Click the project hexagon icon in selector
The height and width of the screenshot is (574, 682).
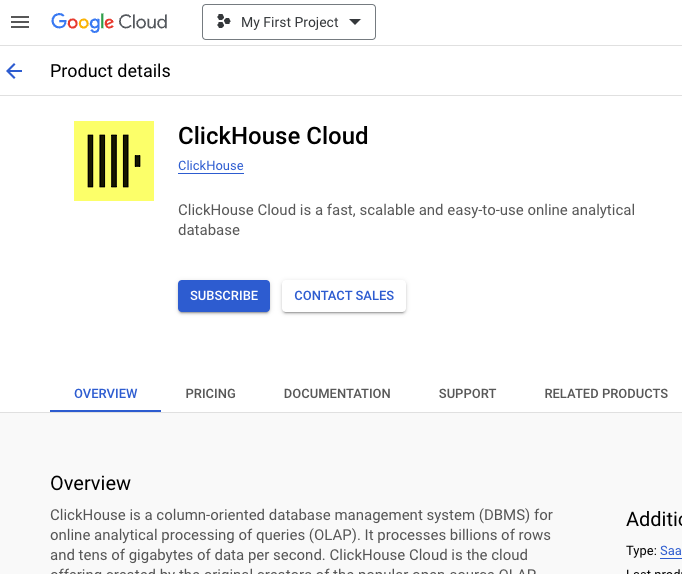click(x=224, y=22)
